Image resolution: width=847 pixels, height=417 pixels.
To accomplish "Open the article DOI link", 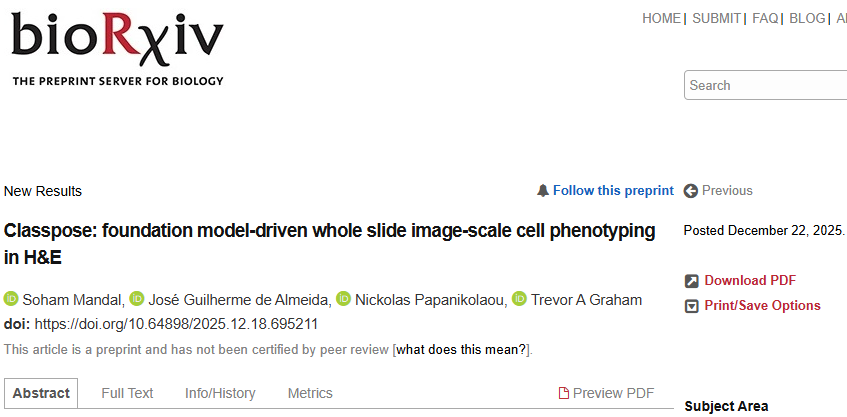I will (x=176, y=324).
